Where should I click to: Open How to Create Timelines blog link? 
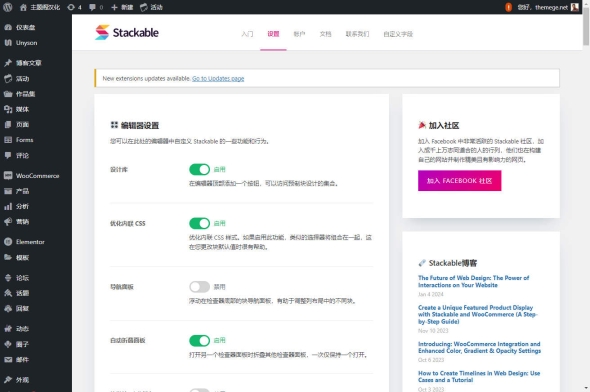(x=479, y=377)
